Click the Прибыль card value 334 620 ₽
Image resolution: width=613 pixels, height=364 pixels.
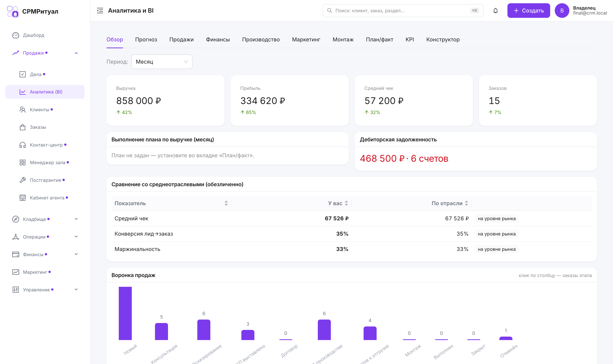(x=263, y=101)
